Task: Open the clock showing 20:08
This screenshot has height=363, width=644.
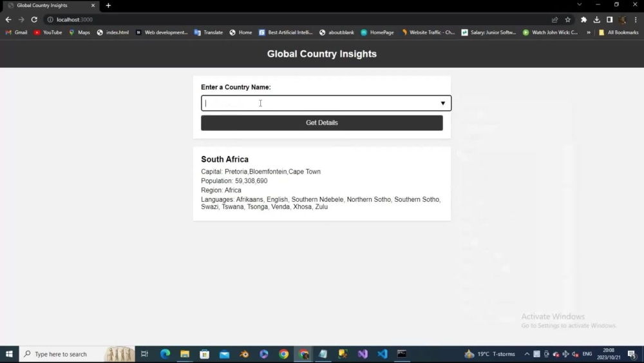Action: (609, 354)
